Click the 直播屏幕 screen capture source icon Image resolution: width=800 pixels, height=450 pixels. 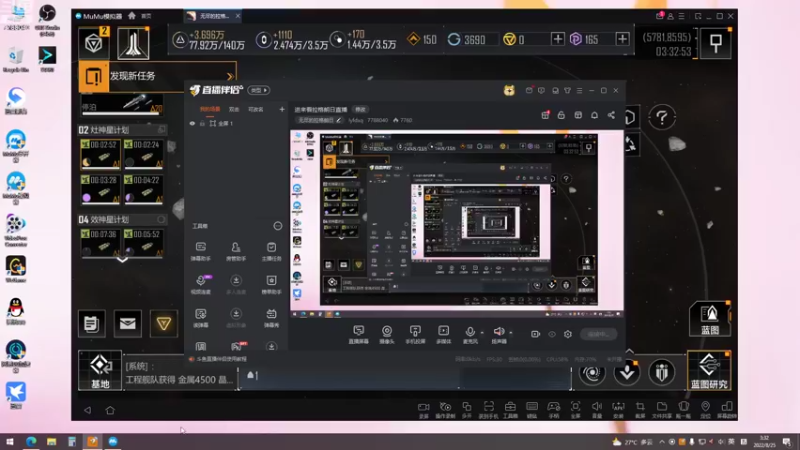[x=359, y=335]
